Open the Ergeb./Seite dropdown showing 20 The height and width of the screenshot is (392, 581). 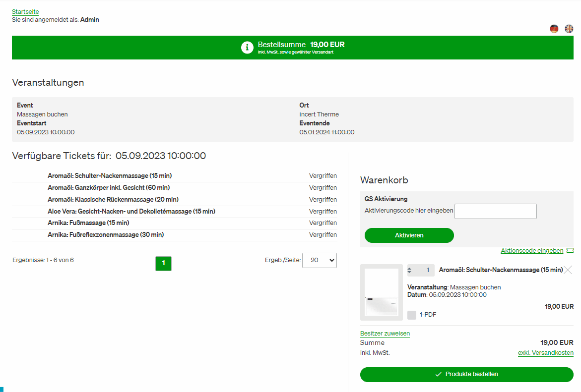(x=320, y=260)
